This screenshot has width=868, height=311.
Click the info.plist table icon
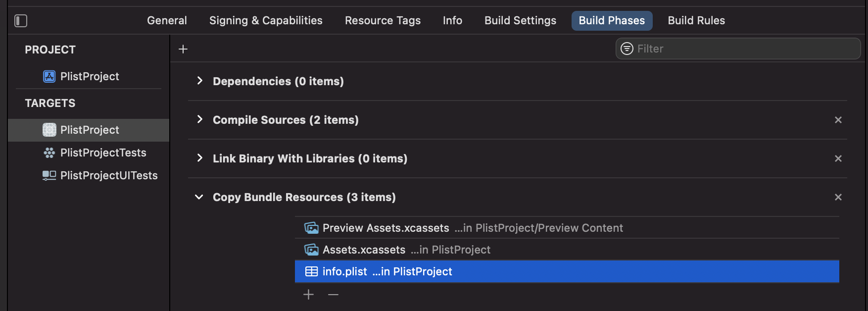(x=311, y=271)
